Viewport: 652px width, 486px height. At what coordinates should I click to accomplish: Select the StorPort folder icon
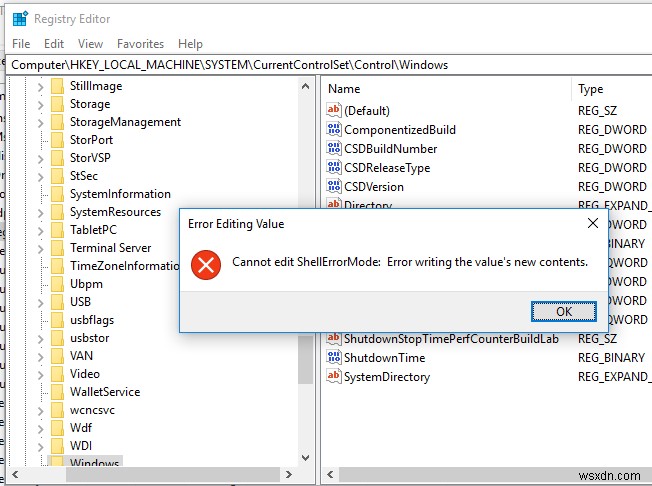point(57,140)
